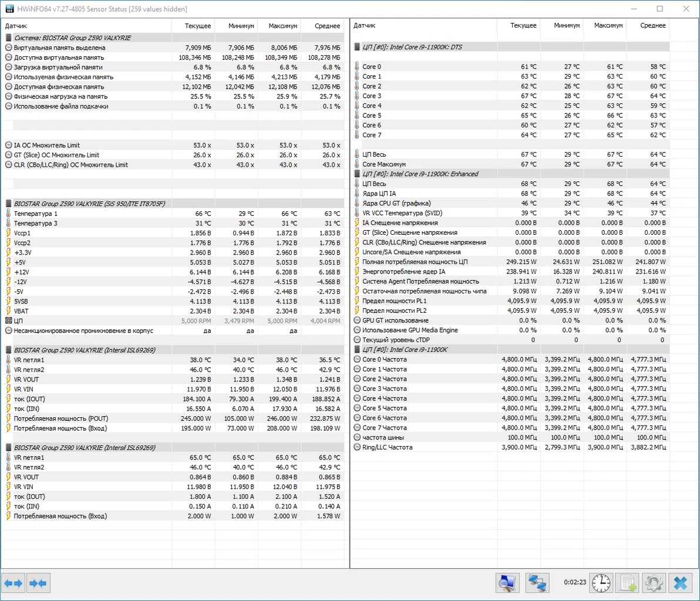Click the 184.100 A current value
Viewport: 700px width, 601px height.
point(197,399)
